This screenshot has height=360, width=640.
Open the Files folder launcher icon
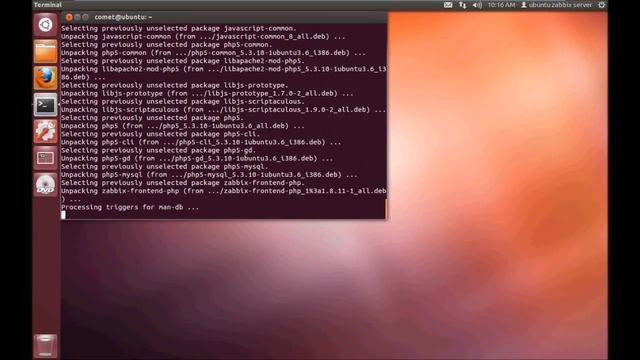pos(45,51)
